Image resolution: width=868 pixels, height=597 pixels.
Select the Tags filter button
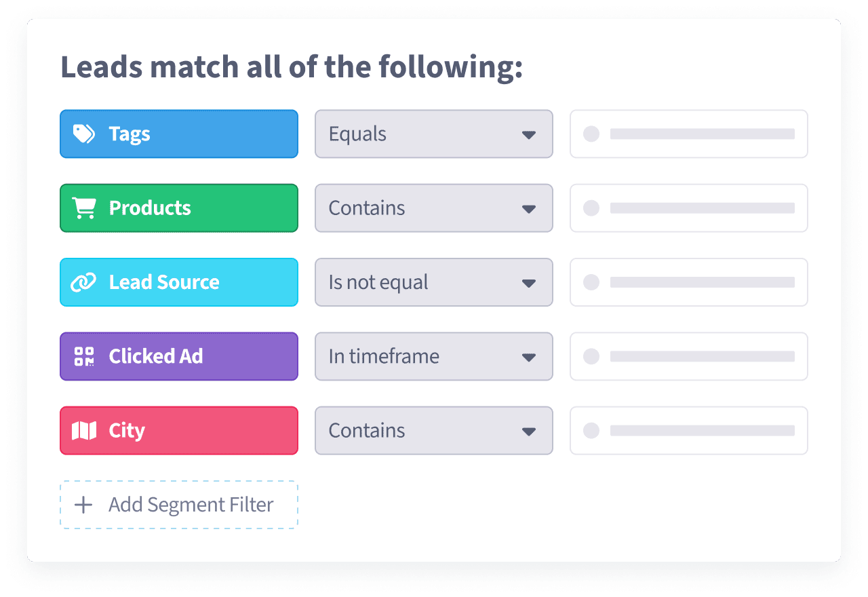click(179, 134)
